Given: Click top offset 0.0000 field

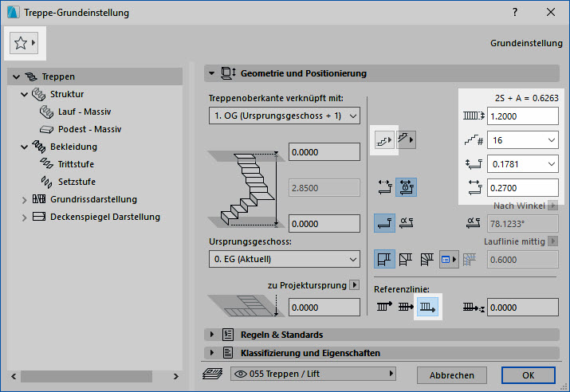Looking at the screenshot, I should click(x=324, y=152).
